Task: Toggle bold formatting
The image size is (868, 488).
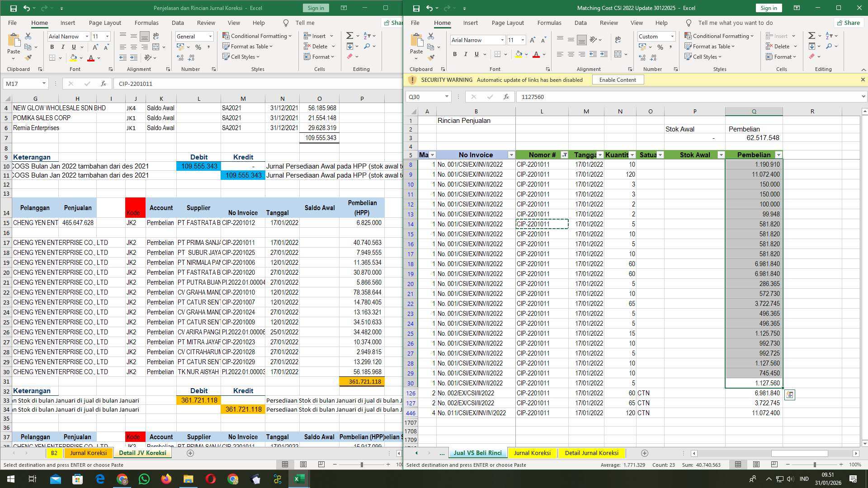Action: 455,54
